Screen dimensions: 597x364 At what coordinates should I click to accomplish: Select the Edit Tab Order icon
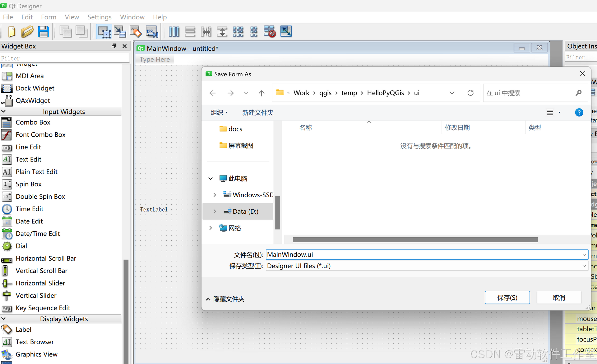(x=152, y=32)
